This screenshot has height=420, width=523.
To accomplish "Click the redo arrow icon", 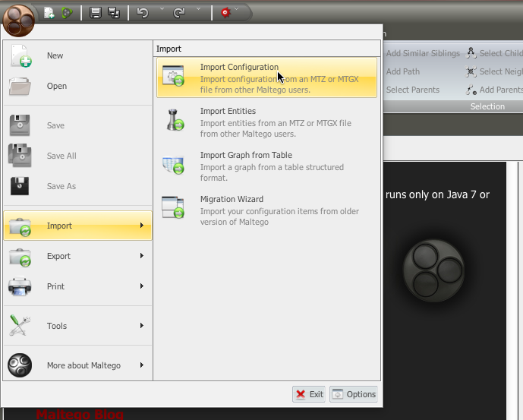I will click(x=179, y=13).
